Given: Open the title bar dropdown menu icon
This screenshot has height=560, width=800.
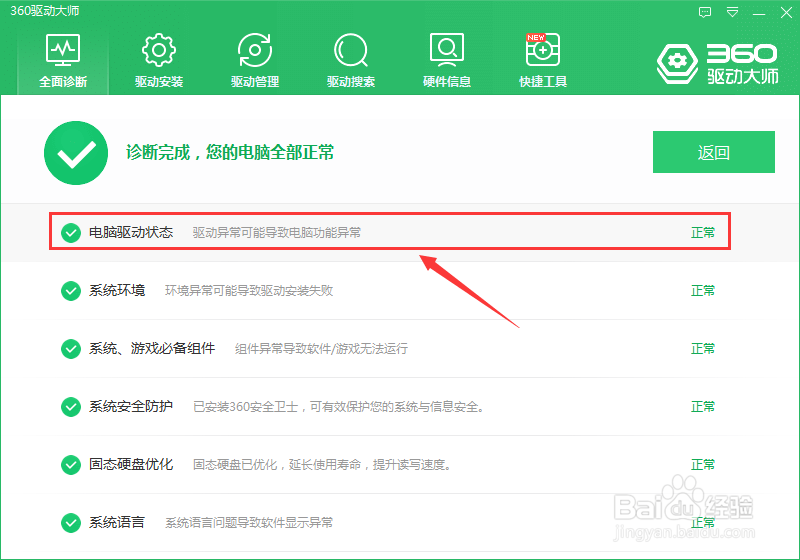Looking at the screenshot, I should point(732,12).
